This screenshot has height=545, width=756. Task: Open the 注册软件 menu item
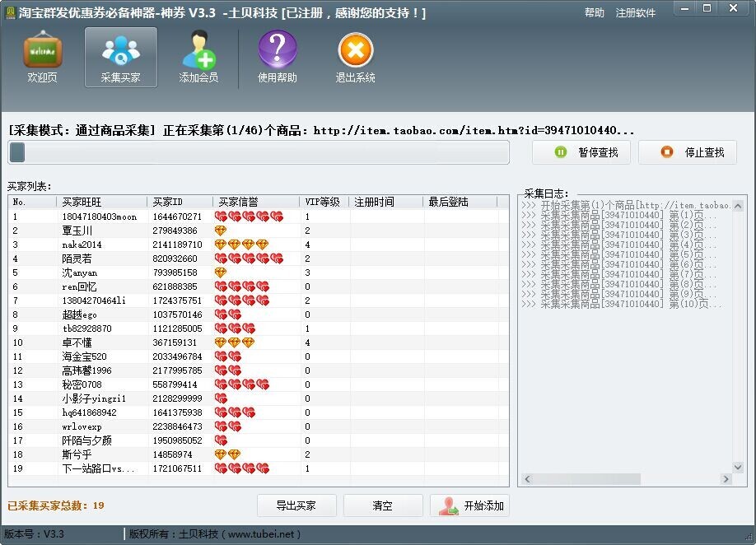click(x=636, y=13)
